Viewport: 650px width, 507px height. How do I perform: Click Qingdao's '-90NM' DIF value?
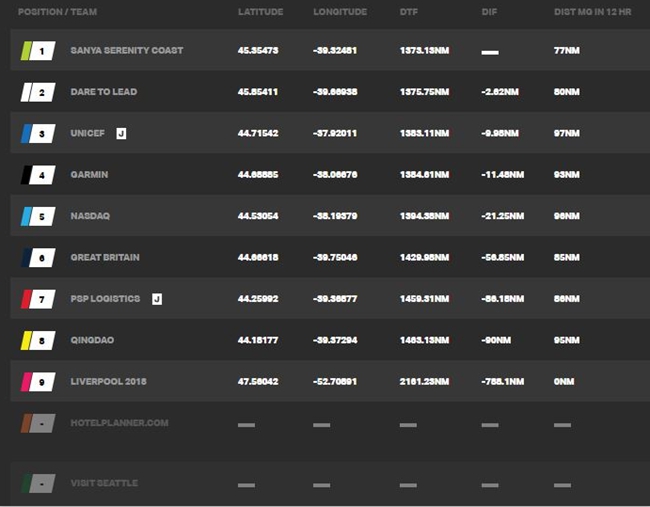496,341
